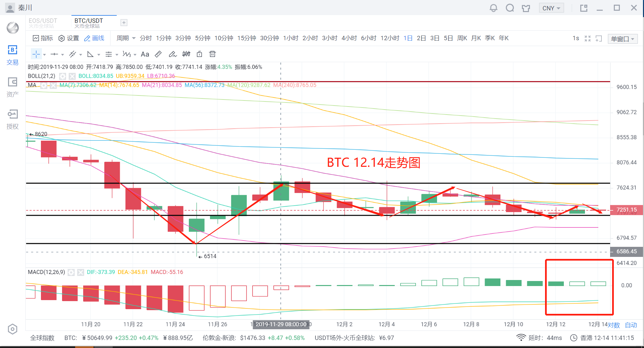
Task: Toggle the 画线 drawing mode
Action: tap(94, 38)
